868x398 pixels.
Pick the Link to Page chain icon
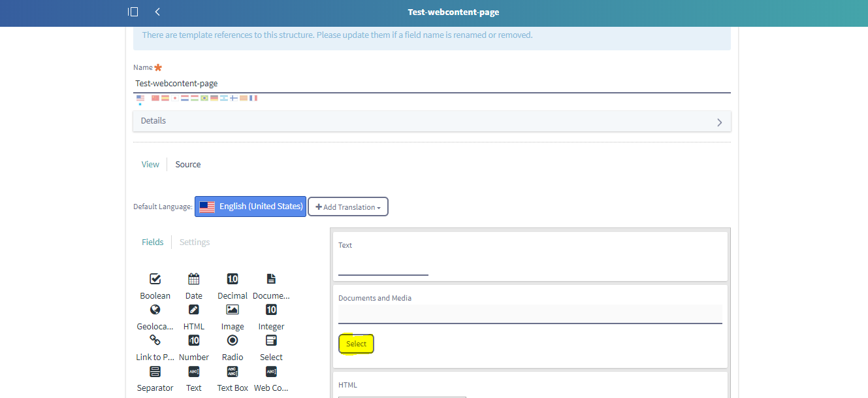click(155, 340)
